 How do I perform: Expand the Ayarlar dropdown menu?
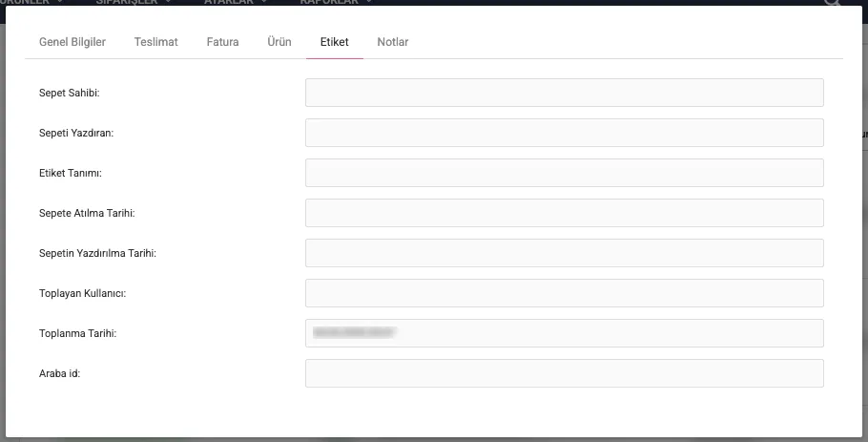[235, 3]
